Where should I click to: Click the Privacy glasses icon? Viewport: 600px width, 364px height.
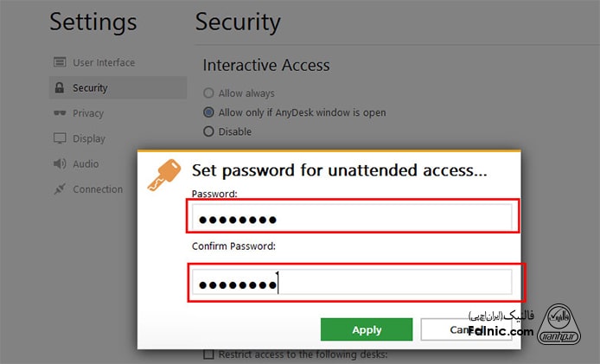tap(60, 113)
